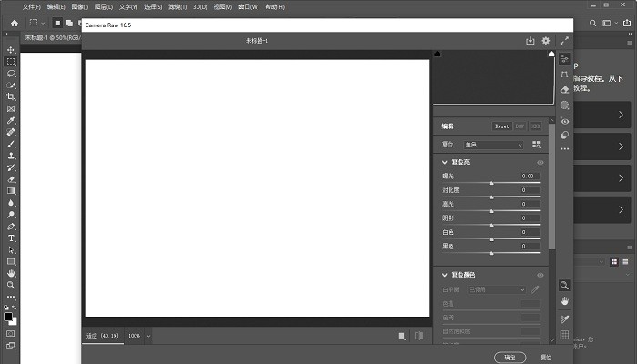637x364 pixels.
Task: Click the 曝光 slider handle
Action: pos(491,183)
